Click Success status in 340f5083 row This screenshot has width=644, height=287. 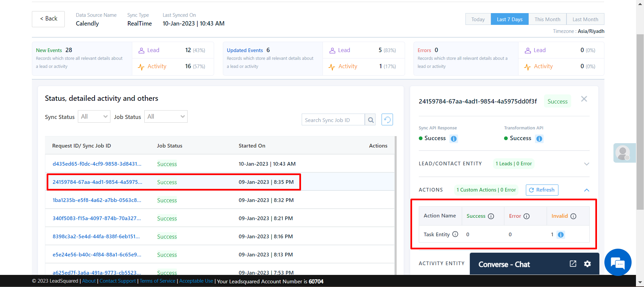tap(167, 218)
